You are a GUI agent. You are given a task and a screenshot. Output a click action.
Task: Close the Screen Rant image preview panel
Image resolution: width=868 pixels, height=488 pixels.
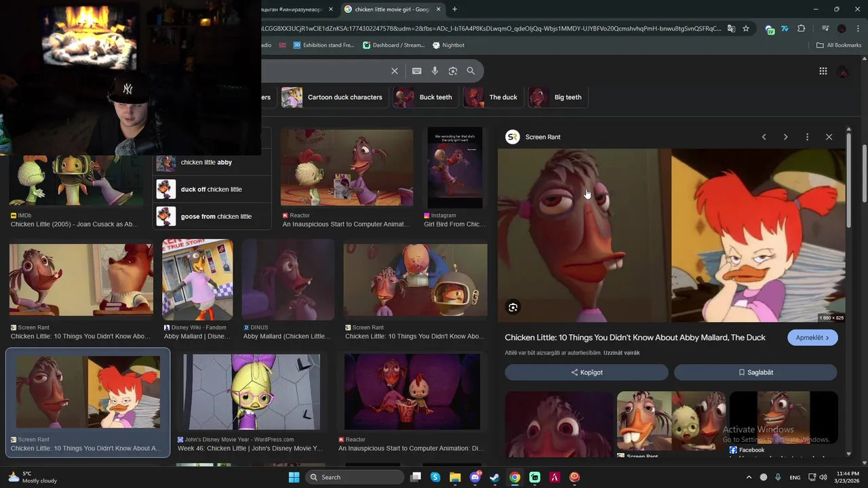point(829,137)
